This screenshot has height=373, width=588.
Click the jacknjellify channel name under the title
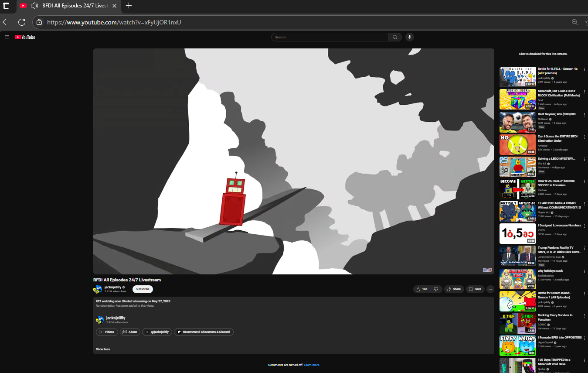click(x=113, y=287)
